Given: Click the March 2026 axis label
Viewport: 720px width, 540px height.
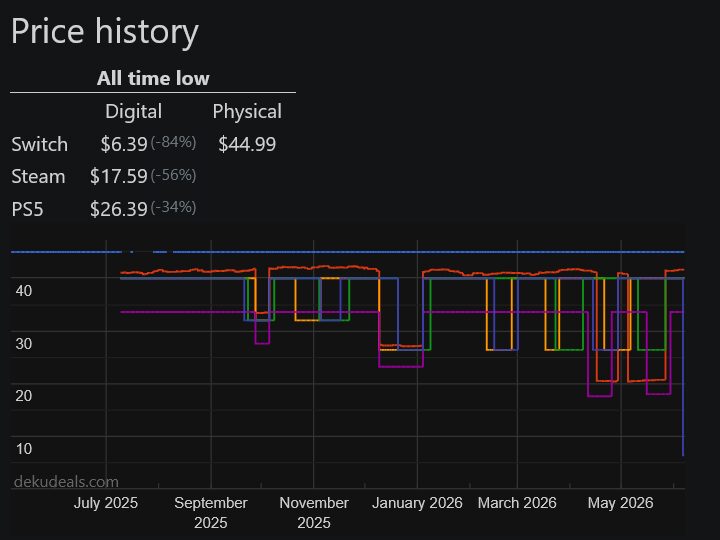Looking at the screenshot, I should click(517, 503).
